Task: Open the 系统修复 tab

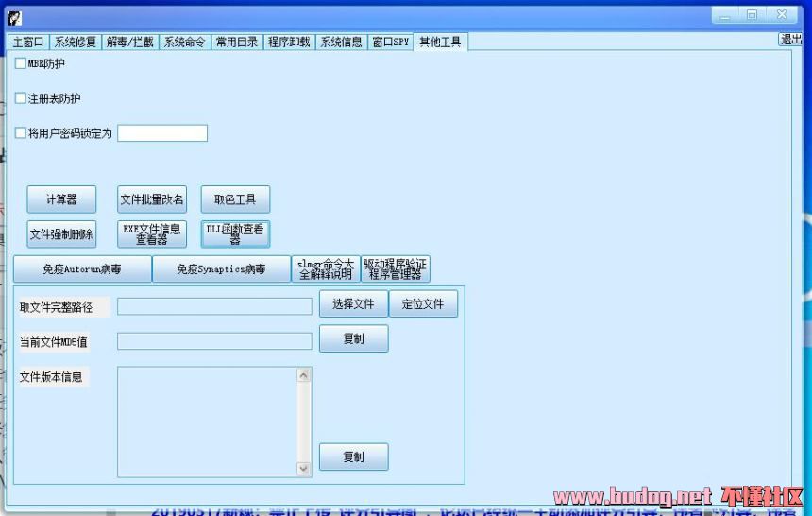Action: point(75,43)
